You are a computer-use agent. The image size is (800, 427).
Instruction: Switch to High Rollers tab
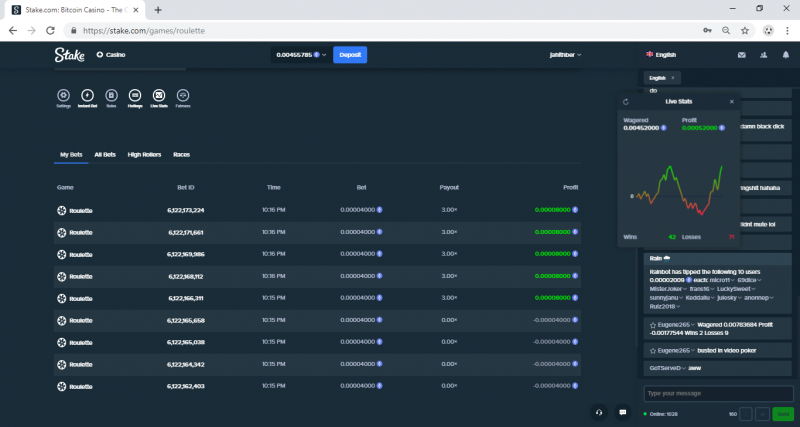click(144, 155)
